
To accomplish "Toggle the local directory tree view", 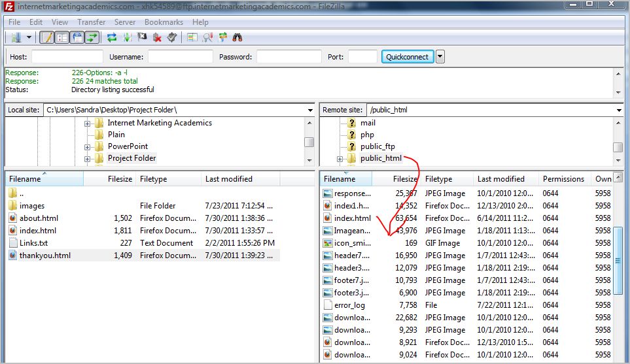I will pyautogui.click(x=62, y=37).
